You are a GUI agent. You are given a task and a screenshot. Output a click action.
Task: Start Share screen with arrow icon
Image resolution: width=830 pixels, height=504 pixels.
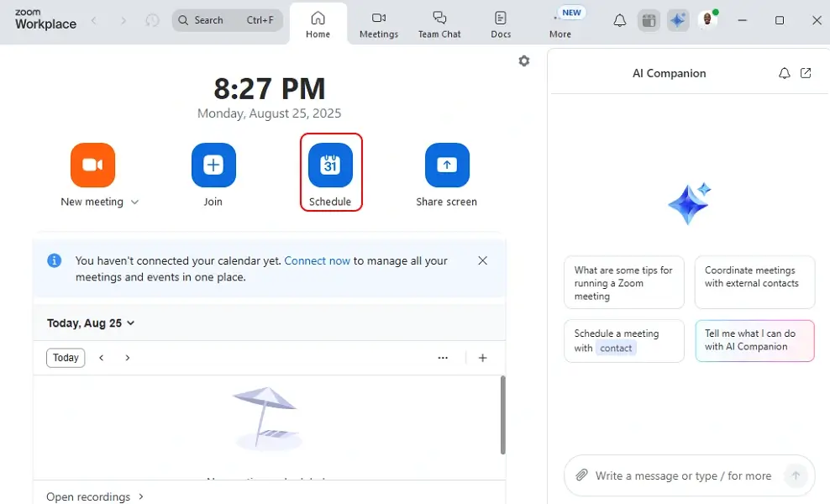pos(447,165)
